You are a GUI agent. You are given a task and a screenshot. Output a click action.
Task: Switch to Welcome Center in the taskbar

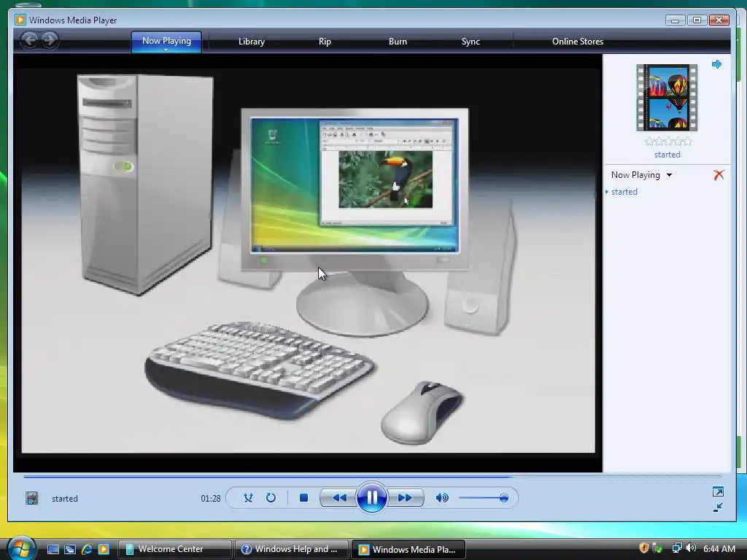pyautogui.click(x=174, y=549)
